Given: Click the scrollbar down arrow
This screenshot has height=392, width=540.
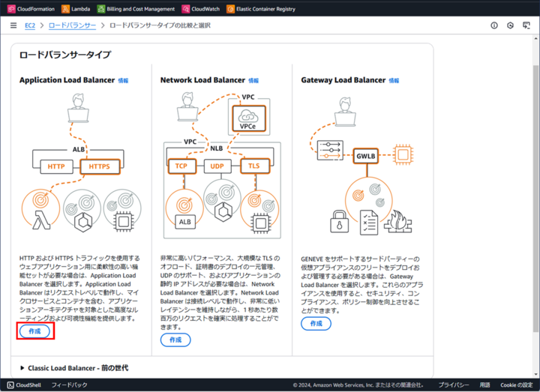Looking at the screenshot, I should point(535,374).
